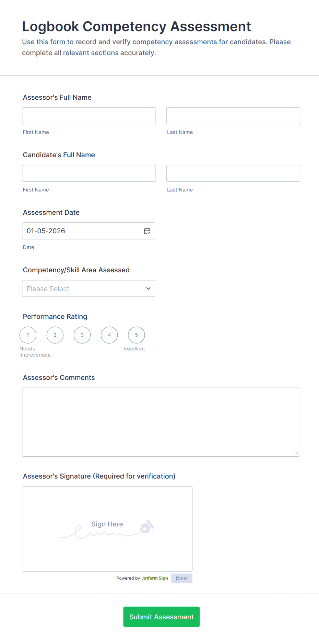Viewport: 319px width, 644px height.
Task: Clear the assessor's signature
Action: click(182, 578)
